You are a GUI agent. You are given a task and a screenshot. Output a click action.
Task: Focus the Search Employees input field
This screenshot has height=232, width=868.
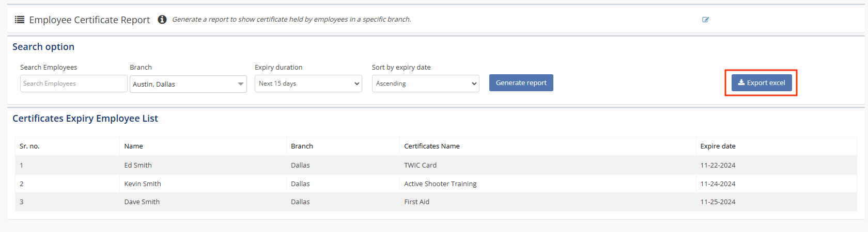coord(73,84)
